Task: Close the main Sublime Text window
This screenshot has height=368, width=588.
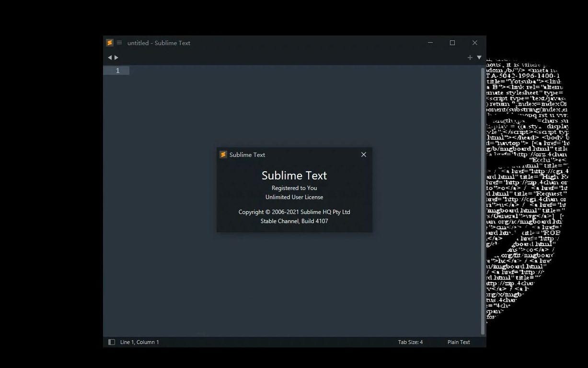Action: tap(475, 43)
